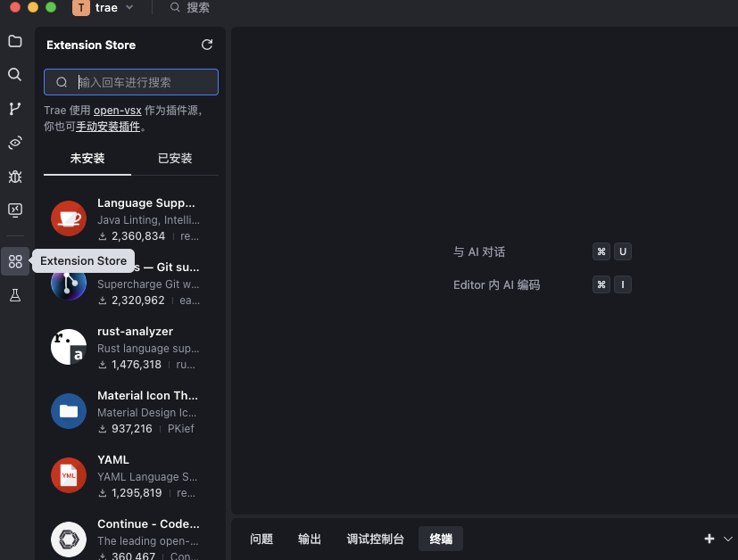Click the YAML extension icon
738x560 pixels.
(x=69, y=475)
